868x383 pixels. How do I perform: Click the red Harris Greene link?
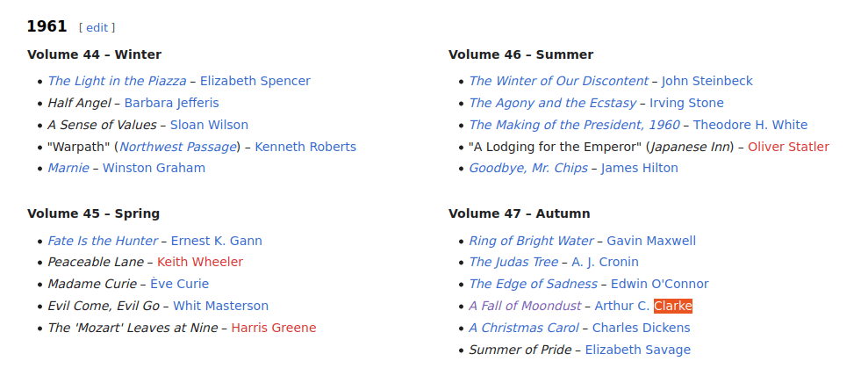click(x=274, y=328)
